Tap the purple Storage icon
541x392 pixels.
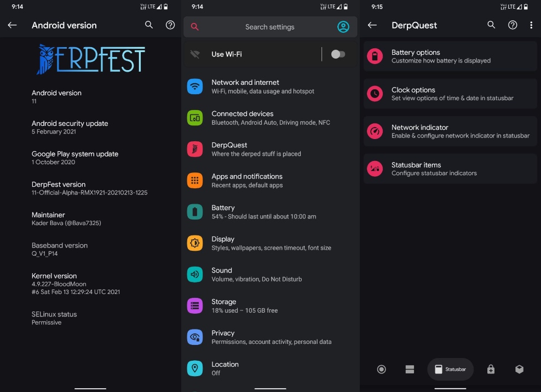[x=195, y=305]
